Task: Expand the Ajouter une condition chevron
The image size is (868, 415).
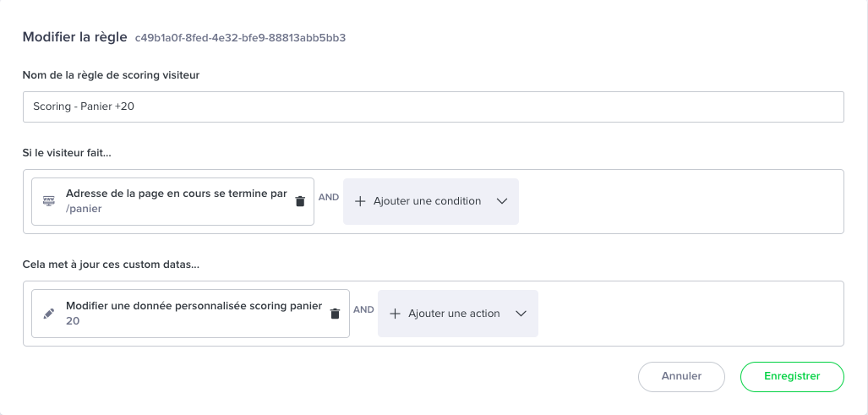Action: point(502,201)
